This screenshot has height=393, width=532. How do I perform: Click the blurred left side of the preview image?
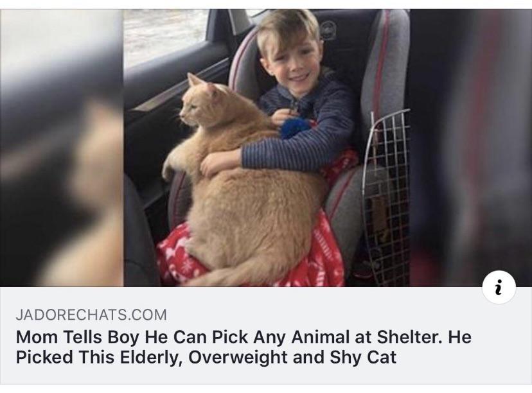pyautogui.click(x=62, y=148)
